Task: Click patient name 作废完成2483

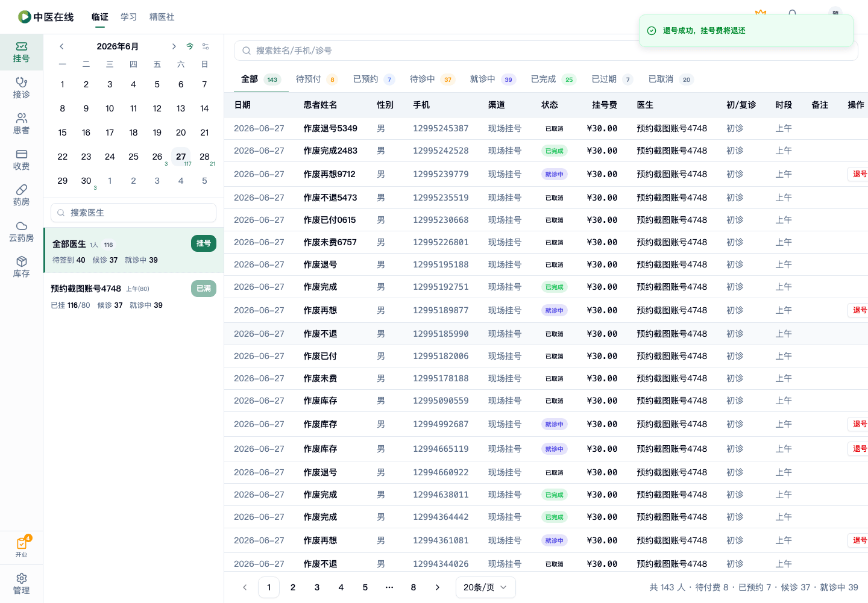Action: pyautogui.click(x=330, y=151)
